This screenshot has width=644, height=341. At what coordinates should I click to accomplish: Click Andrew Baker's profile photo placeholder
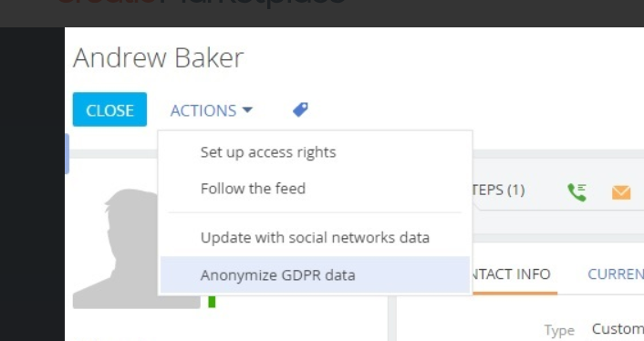tap(136, 249)
